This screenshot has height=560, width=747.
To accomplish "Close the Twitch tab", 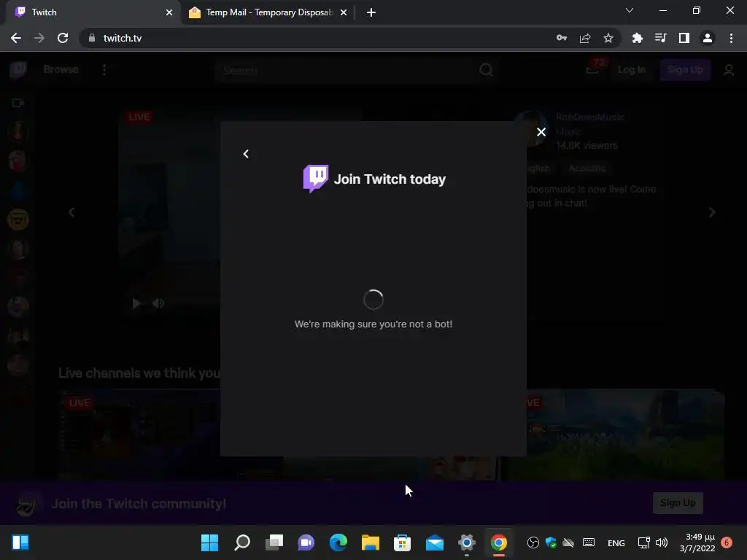I will click(x=169, y=12).
